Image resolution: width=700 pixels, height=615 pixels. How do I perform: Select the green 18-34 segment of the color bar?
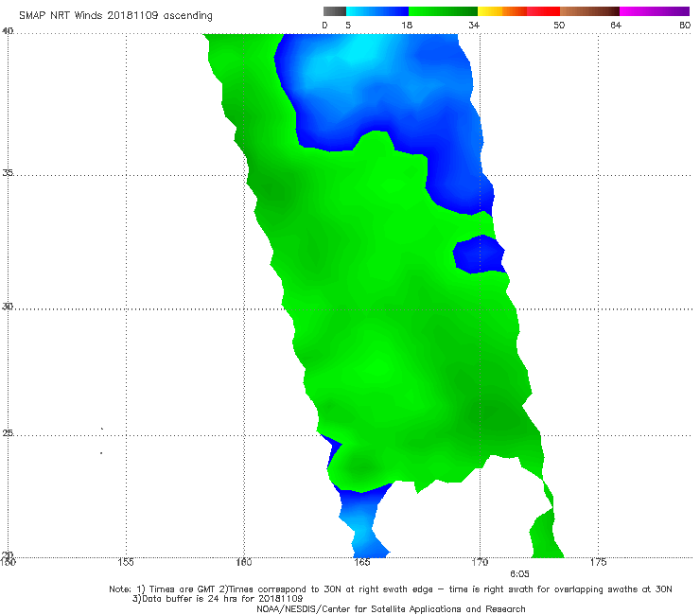(x=444, y=11)
